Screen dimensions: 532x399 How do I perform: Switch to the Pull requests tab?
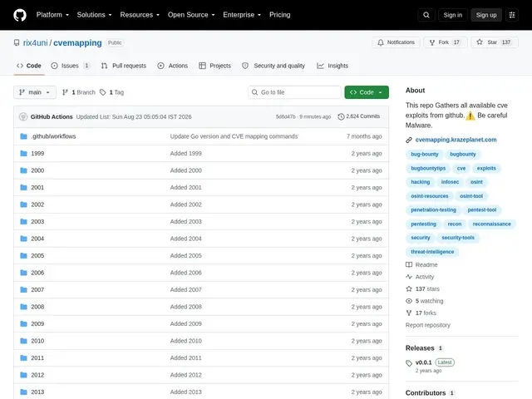tap(124, 66)
